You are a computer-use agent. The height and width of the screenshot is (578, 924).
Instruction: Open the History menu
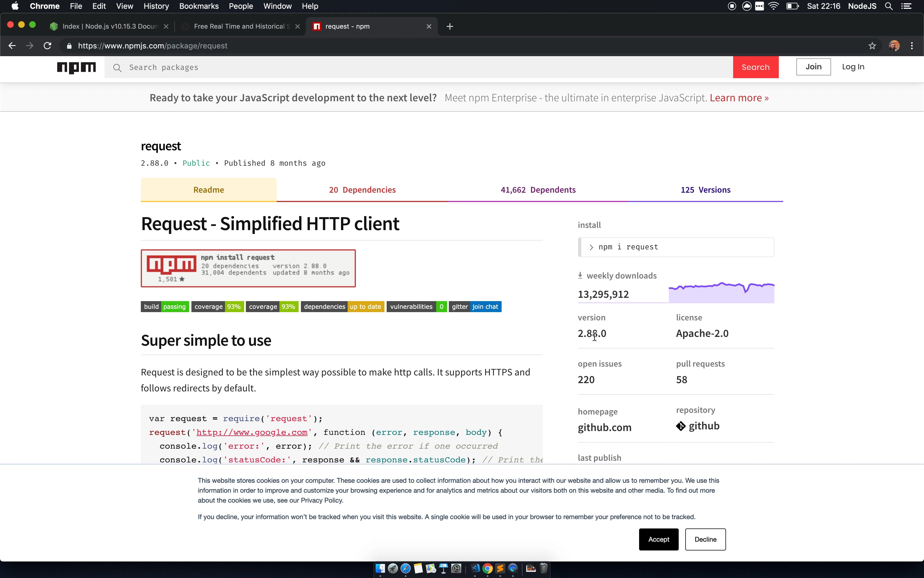156,6
